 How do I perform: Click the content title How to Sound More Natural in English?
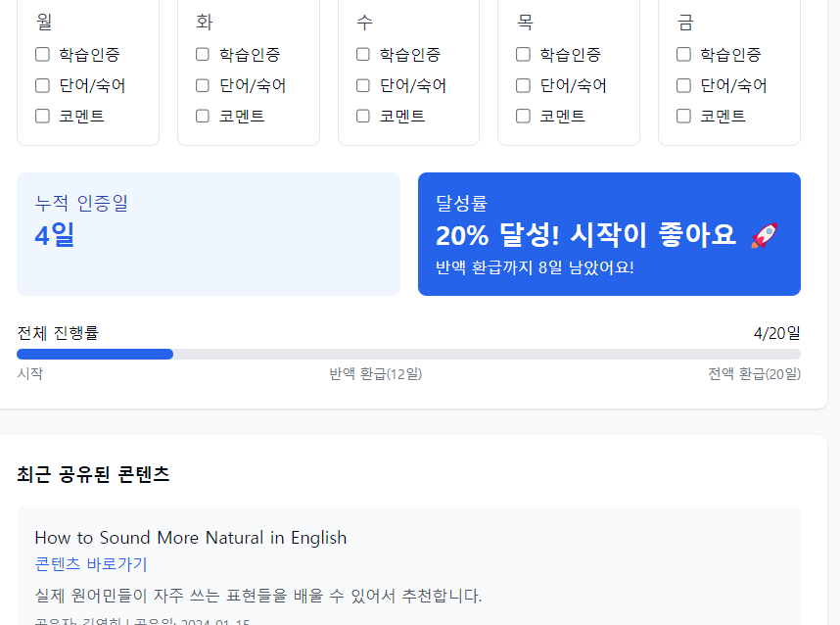coord(190,538)
